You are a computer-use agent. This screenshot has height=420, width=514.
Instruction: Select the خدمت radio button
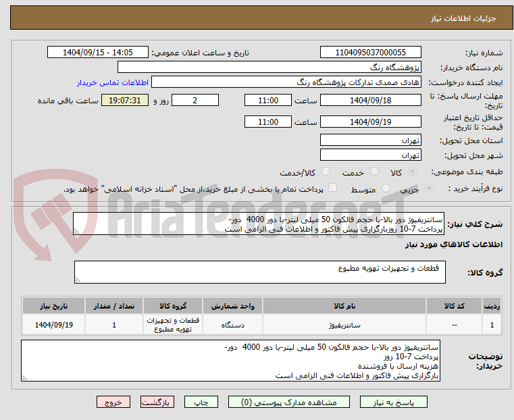(x=374, y=172)
